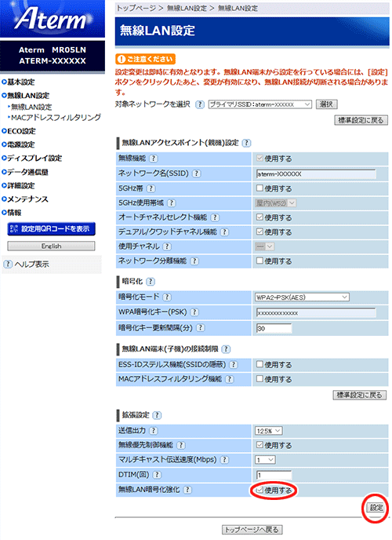Click 標準設定に戻る button above 拡張設定

(360, 395)
